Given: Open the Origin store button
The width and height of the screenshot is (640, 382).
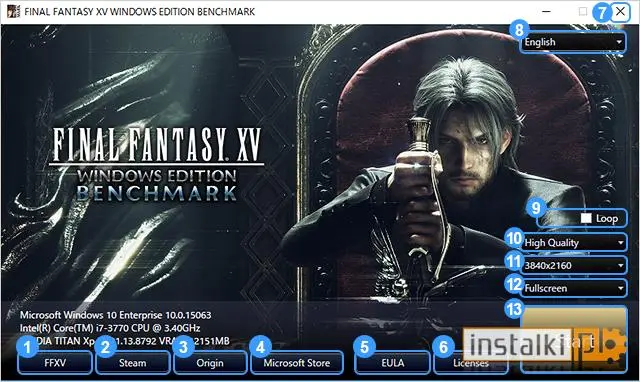Looking at the screenshot, I should (210, 362).
